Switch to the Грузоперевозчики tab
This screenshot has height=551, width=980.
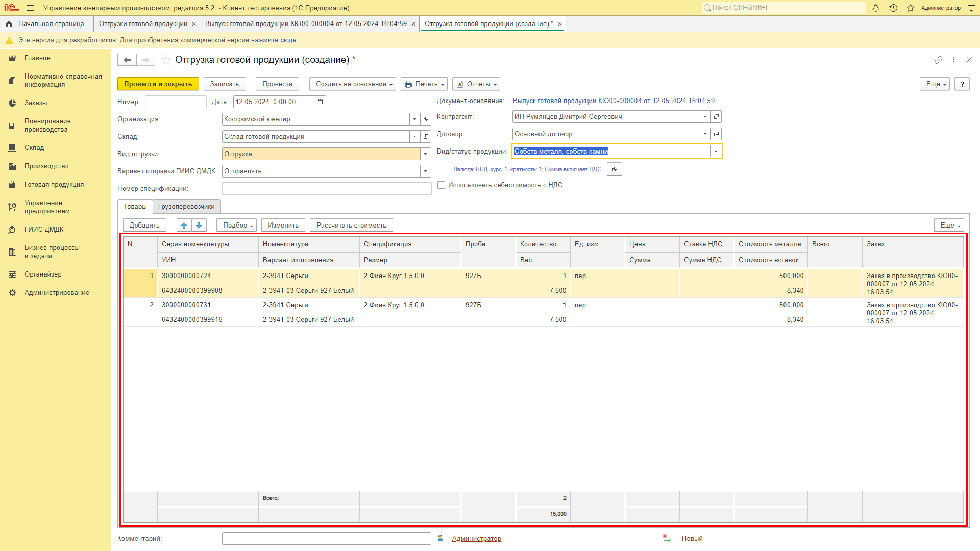tap(186, 207)
